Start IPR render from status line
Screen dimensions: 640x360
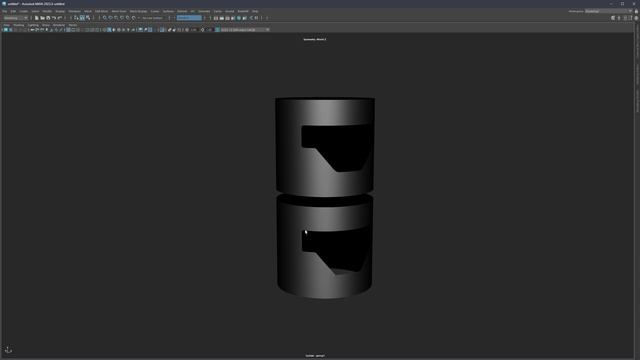click(227, 18)
